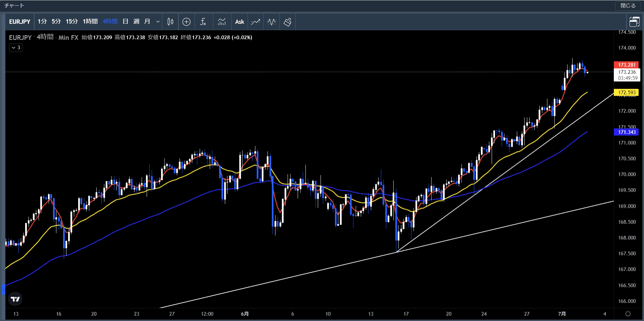
Task: Open the indicators (fx) menu
Action: tap(203, 22)
